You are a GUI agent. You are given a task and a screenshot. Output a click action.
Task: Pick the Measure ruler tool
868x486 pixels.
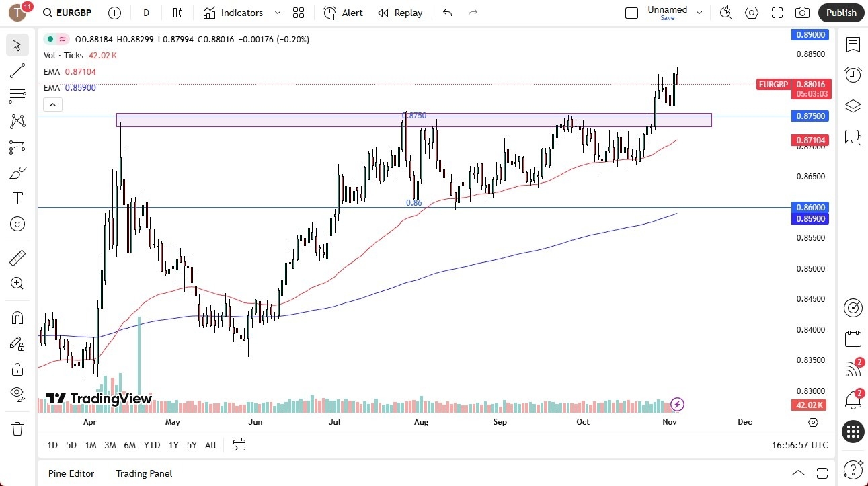17,257
